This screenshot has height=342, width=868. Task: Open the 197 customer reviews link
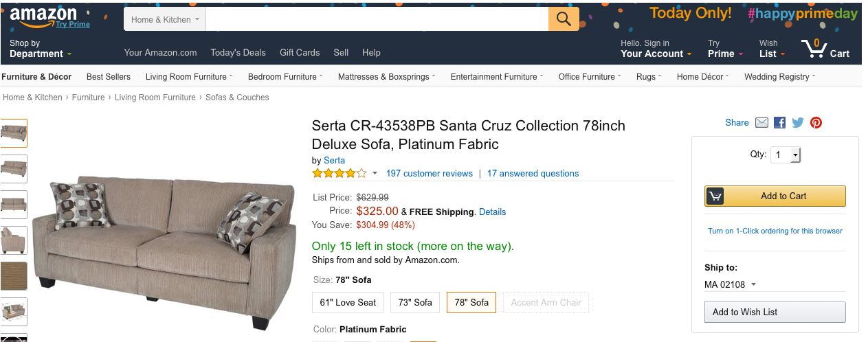point(430,174)
